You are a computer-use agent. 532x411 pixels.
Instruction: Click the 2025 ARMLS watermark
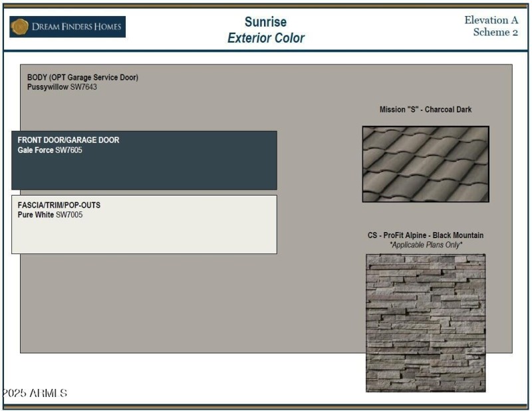pyautogui.click(x=34, y=393)
